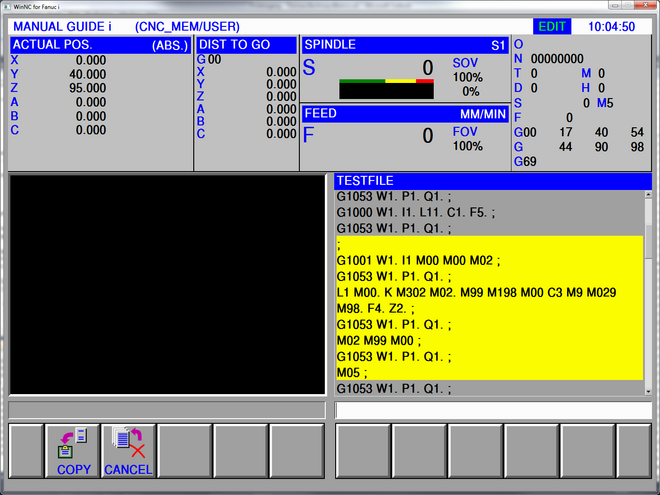Click the DIST TO GO panel header
Screen dimensions: 660x495
[246, 46]
